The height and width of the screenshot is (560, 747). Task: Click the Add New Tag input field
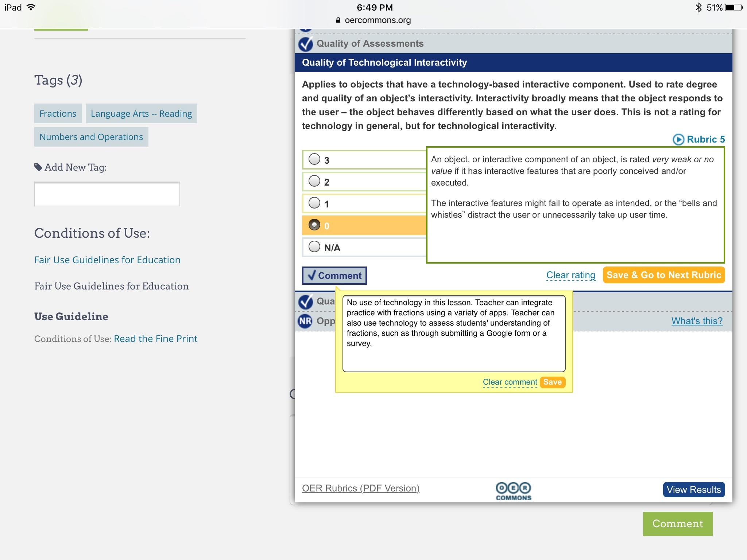(x=107, y=194)
